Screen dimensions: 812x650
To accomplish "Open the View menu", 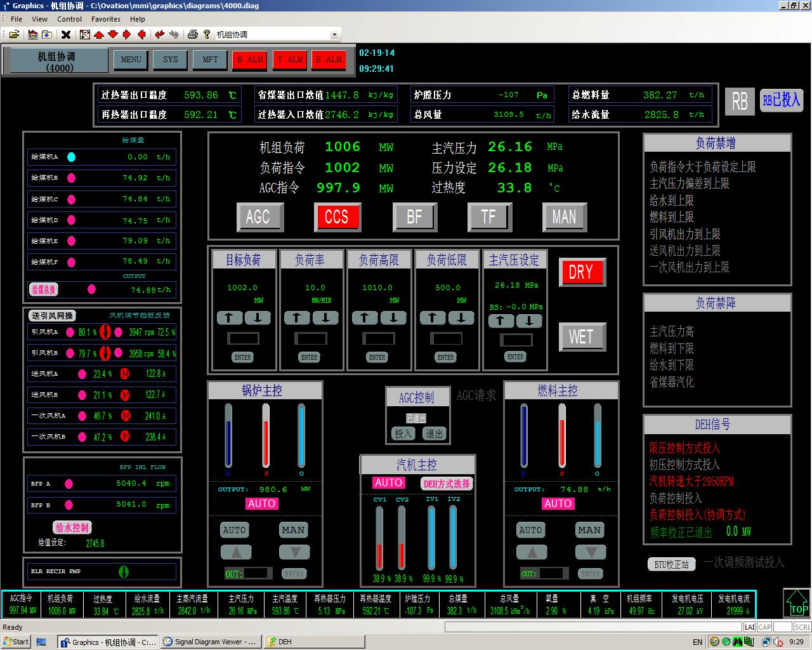I will 39,19.
